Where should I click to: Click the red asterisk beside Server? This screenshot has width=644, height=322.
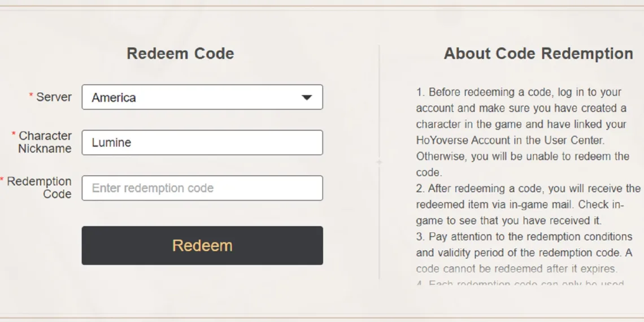(31, 95)
